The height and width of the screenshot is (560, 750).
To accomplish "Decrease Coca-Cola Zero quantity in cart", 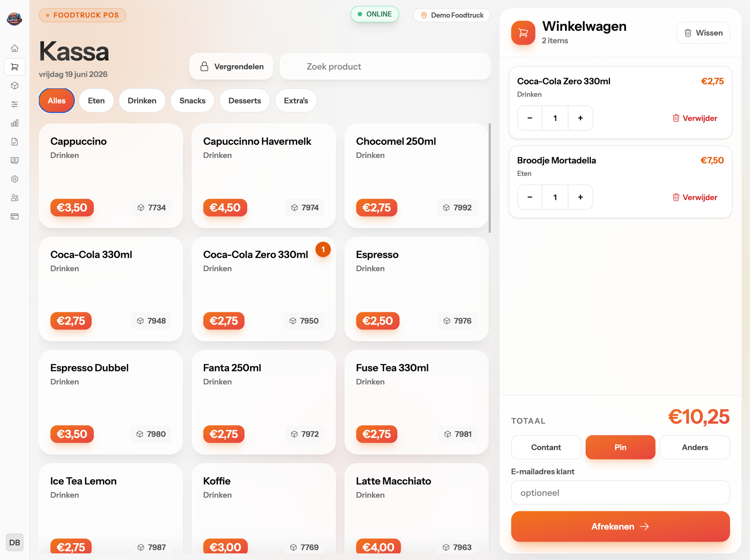I will click(x=530, y=118).
